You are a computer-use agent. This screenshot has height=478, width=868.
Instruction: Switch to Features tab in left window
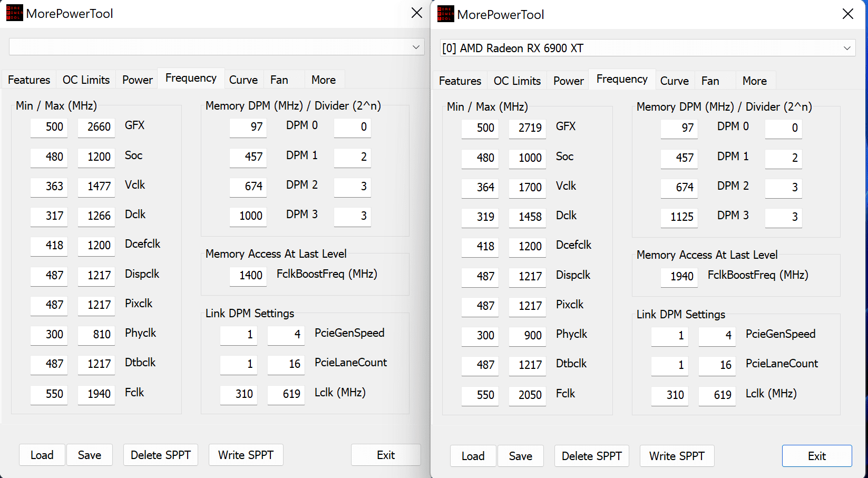(29, 80)
